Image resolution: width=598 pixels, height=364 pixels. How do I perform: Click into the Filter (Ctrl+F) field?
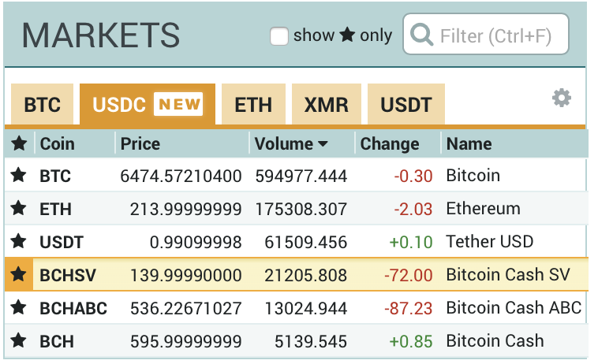tap(486, 34)
